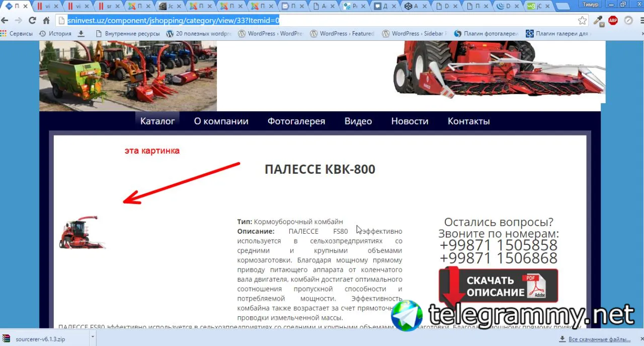Open the Каталог menu item
Screen dimensions: 644x346
pos(157,121)
